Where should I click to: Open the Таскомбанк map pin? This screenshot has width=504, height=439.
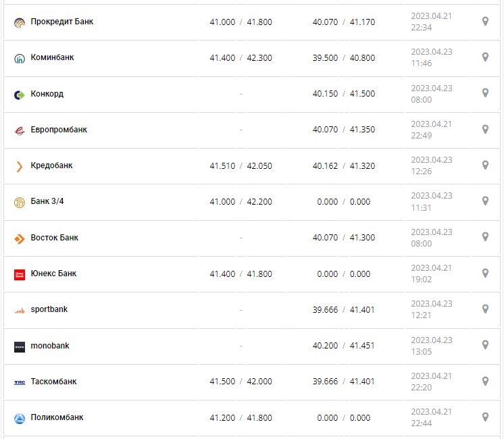point(485,382)
